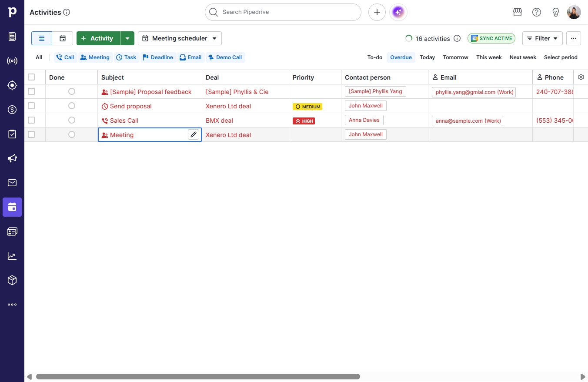The image size is (588, 382).
Task: Filter by Demo Call activity type
Action: pos(225,57)
